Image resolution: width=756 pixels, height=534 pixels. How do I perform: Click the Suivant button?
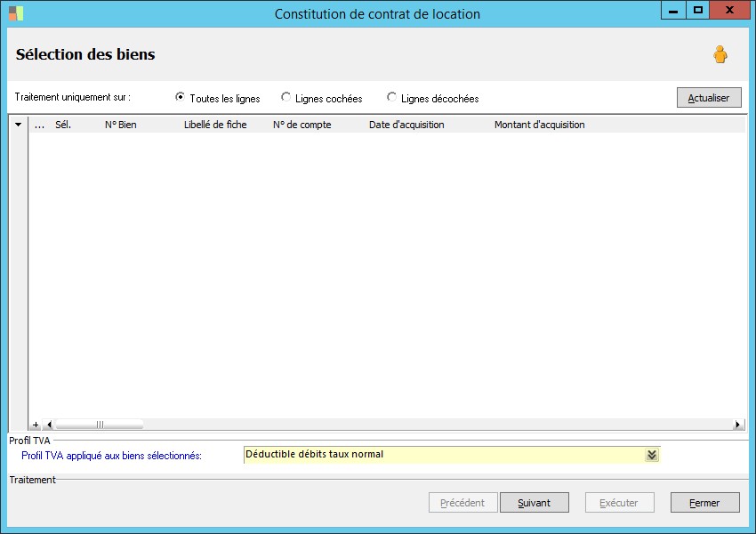pyautogui.click(x=535, y=503)
